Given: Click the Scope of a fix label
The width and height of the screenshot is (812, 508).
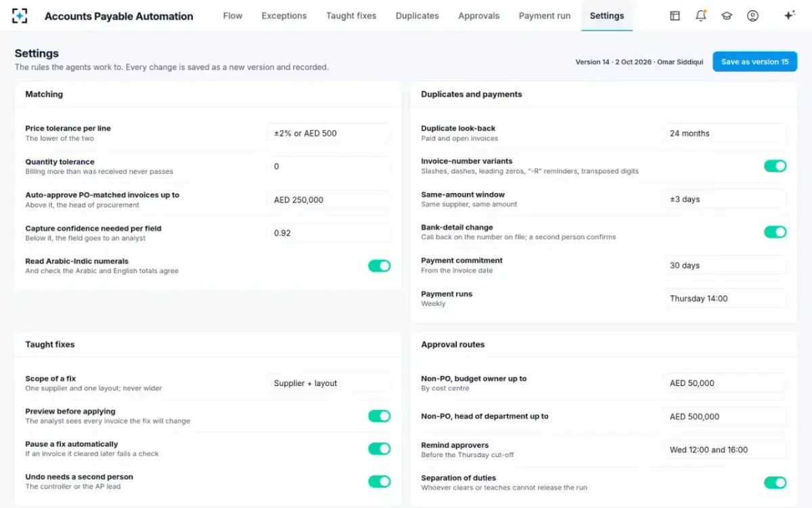Looking at the screenshot, I should click(51, 379).
